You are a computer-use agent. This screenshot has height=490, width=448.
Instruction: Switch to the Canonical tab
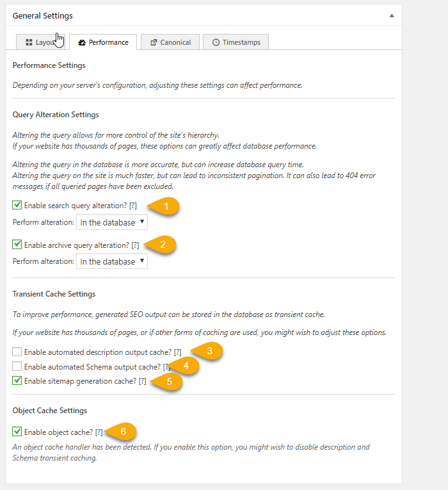tap(170, 42)
